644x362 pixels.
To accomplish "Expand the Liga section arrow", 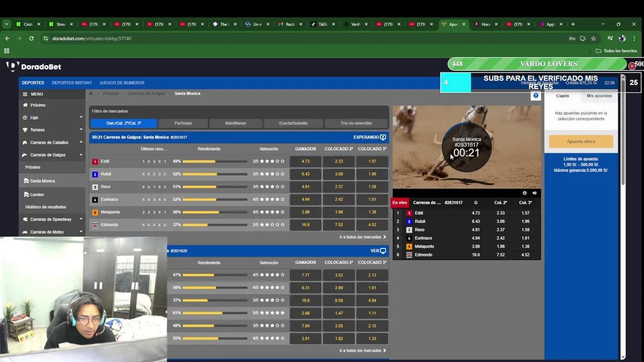I will [x=81, y=117].
